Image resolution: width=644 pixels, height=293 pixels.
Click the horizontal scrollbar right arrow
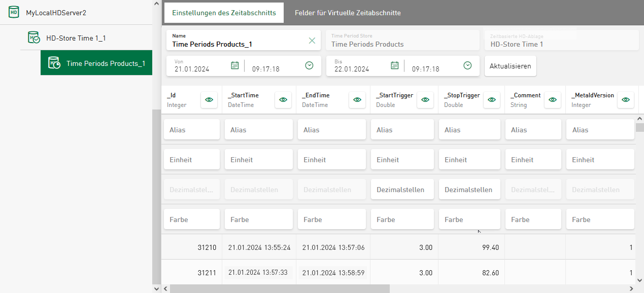(x=631, y=288)
